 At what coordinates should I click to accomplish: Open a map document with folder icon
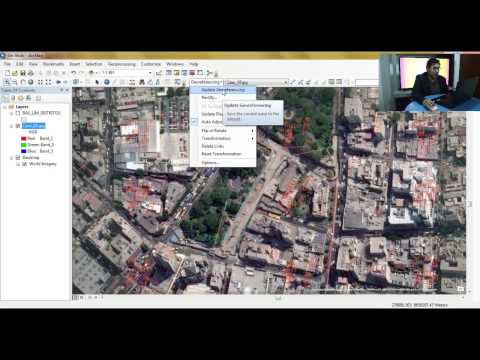15,73
